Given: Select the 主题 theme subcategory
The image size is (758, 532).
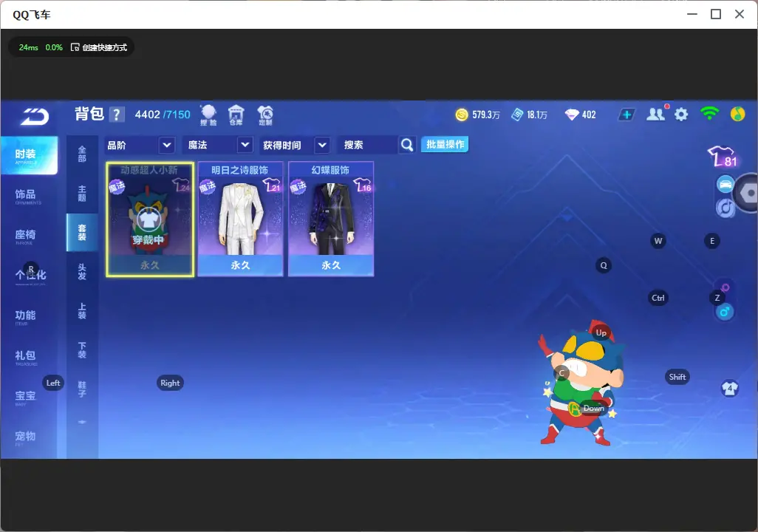Looking at the screenshot, I should coord(82,194).
